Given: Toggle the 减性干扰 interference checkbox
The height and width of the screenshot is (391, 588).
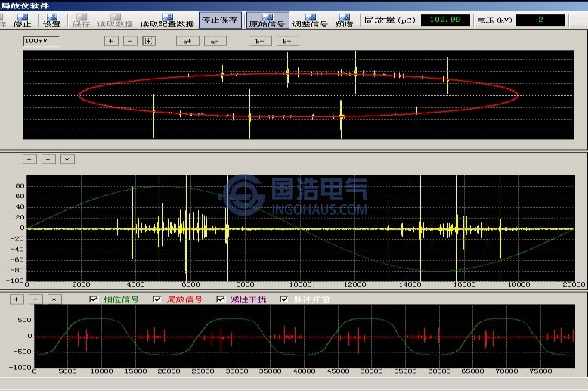Looking at the screenshot, I should [x=221, y=299].
